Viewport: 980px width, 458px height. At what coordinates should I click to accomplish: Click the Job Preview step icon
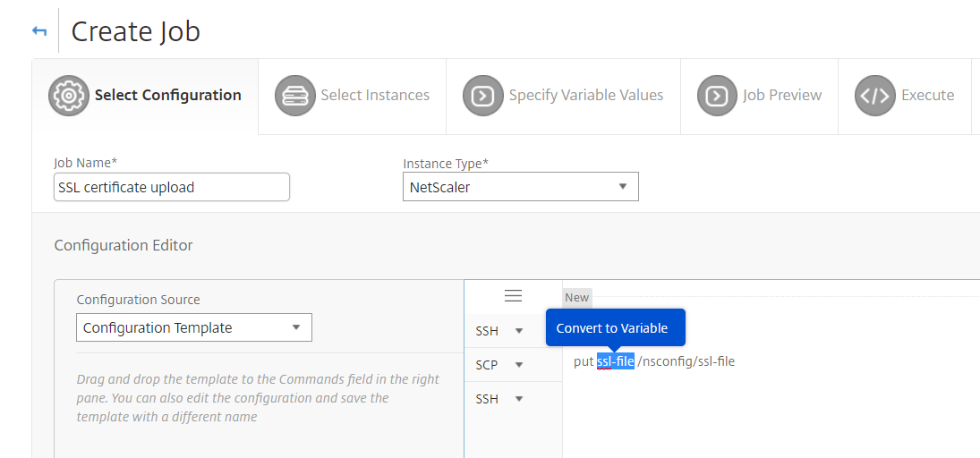click(718, 96)
